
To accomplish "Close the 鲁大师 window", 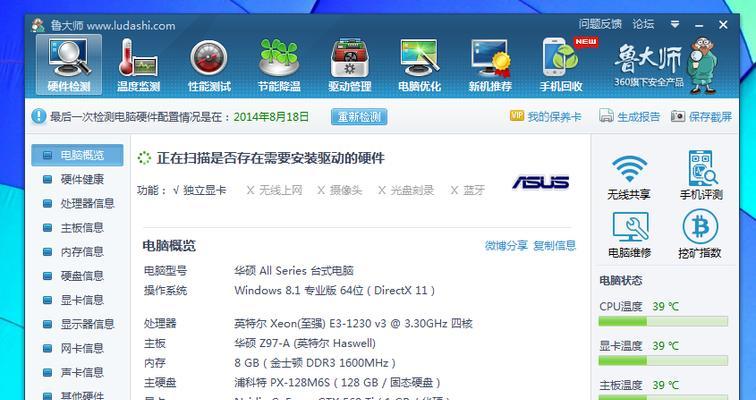I will pos(723,25).
